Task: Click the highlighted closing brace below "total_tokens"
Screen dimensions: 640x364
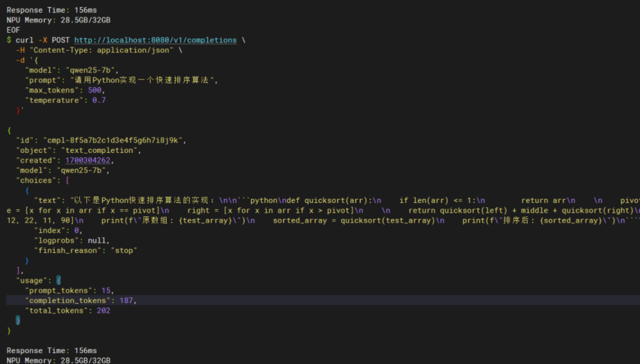Action: point(18,320)
